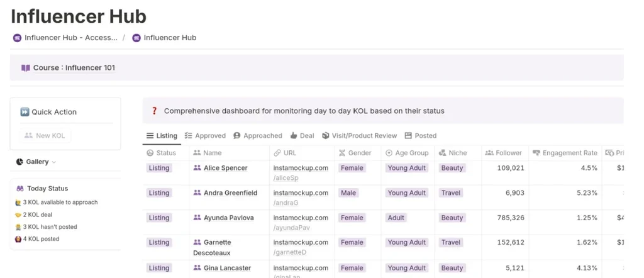Open Ayunda Pavlova's Female gender tag

352,218
